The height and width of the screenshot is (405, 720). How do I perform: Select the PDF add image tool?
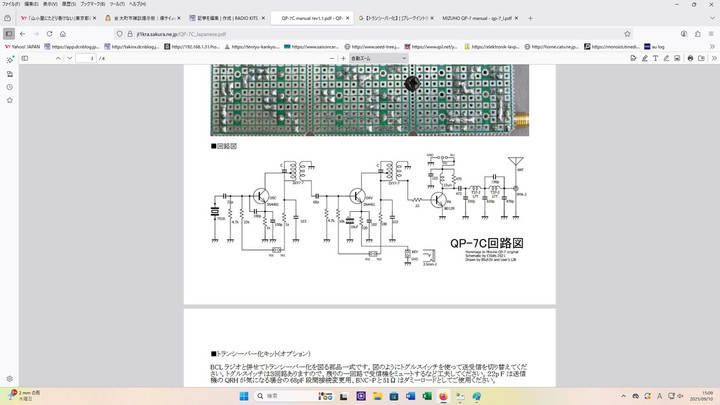click(x=677, y=58)
